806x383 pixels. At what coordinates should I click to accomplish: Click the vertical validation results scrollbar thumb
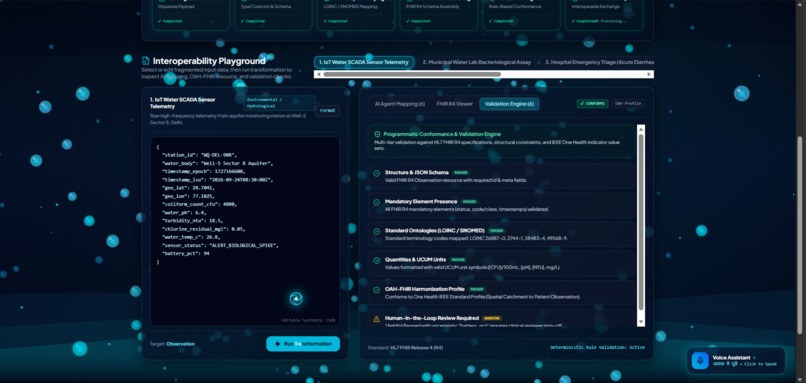tap(640, 222)
